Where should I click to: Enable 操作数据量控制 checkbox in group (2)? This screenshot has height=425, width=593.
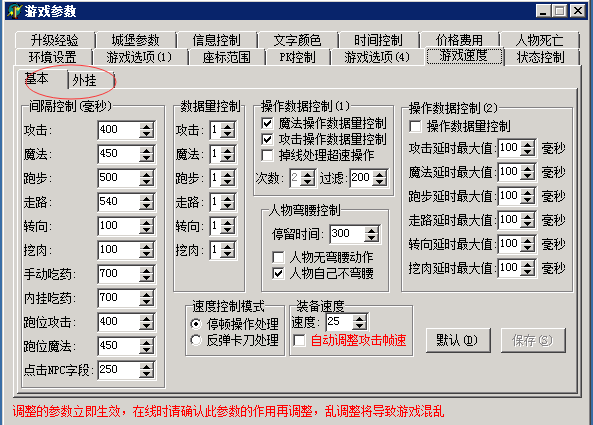(x=415, y=126)
